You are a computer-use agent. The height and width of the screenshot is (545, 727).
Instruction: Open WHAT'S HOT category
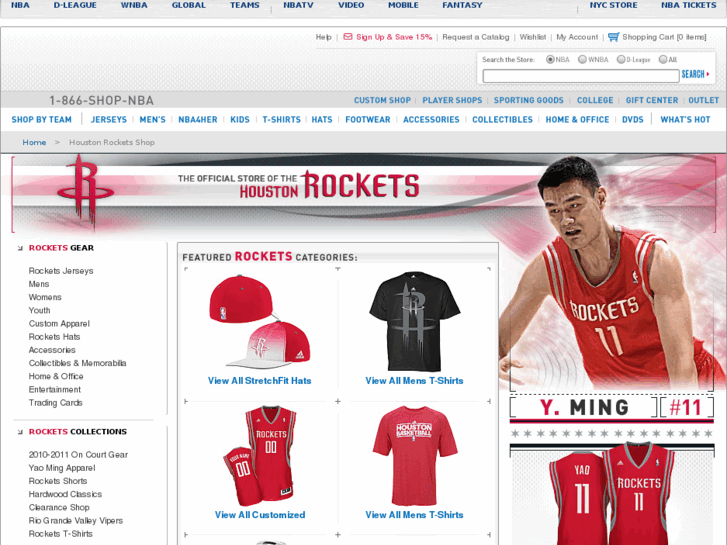click(685, 120)
